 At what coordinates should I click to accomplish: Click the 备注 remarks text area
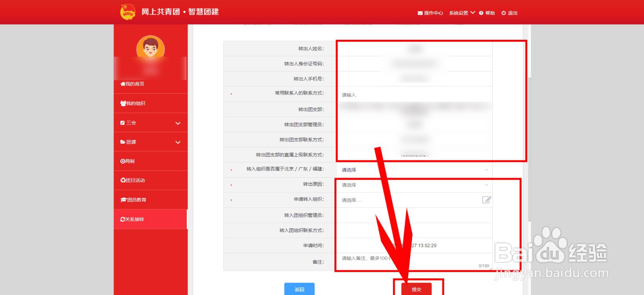[415, 262]
